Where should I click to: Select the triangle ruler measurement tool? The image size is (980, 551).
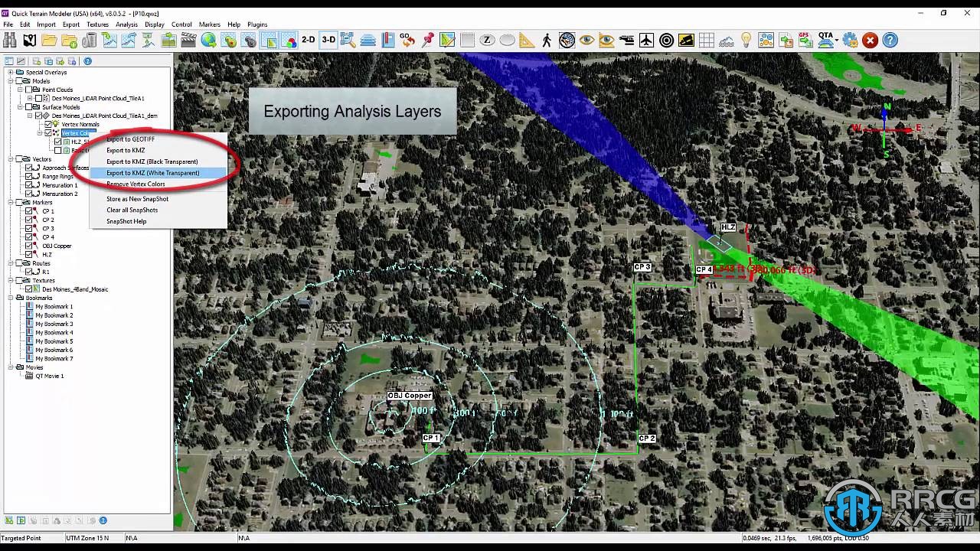click(527, 40)
